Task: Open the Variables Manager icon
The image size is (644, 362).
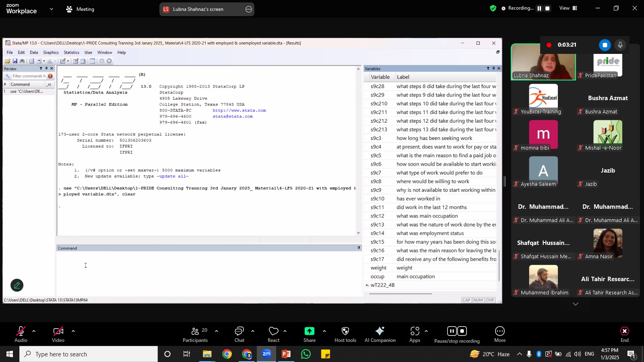Action: pos(92,61)
